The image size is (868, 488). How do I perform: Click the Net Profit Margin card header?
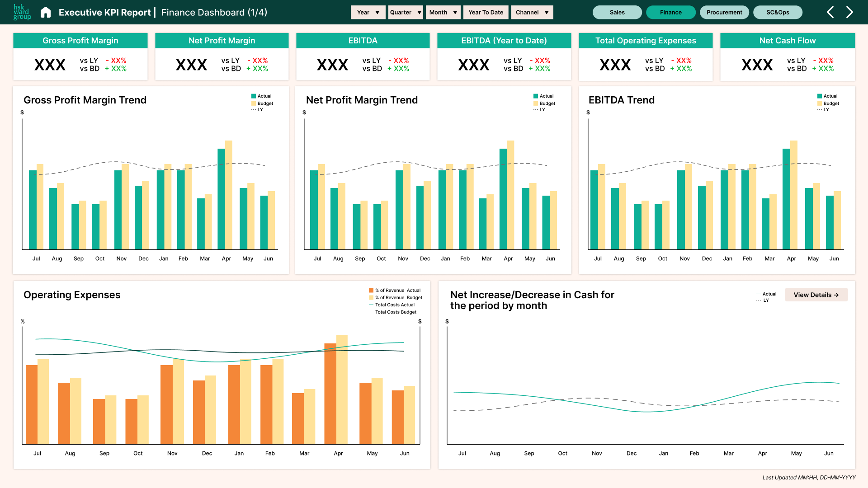click(x=222, y=41)
